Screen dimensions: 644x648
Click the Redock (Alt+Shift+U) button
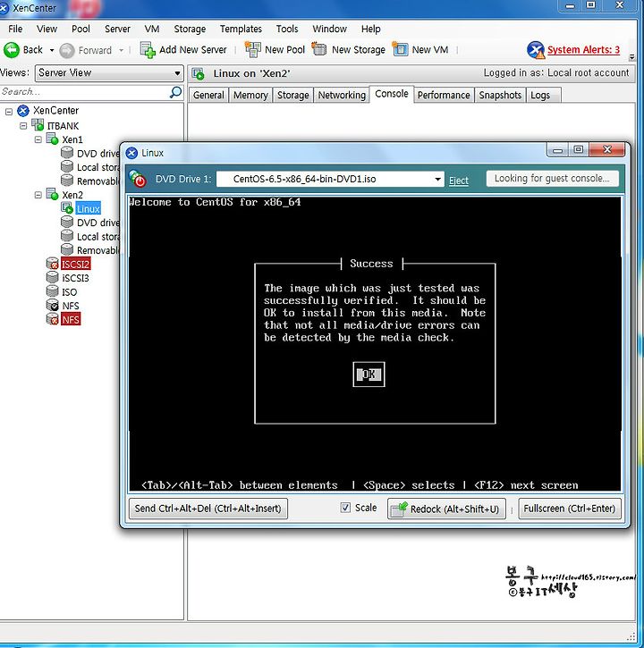point(446,509)
